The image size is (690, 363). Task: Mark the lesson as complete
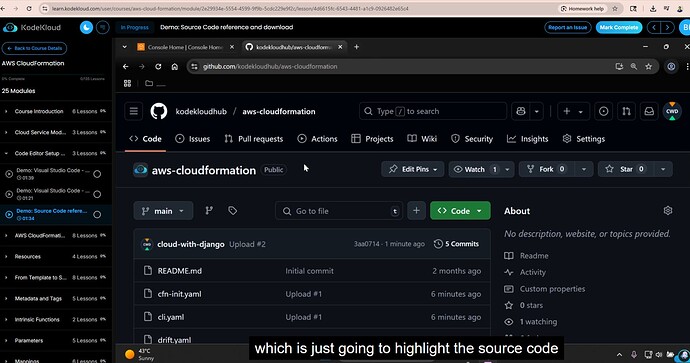coord(619,27)
